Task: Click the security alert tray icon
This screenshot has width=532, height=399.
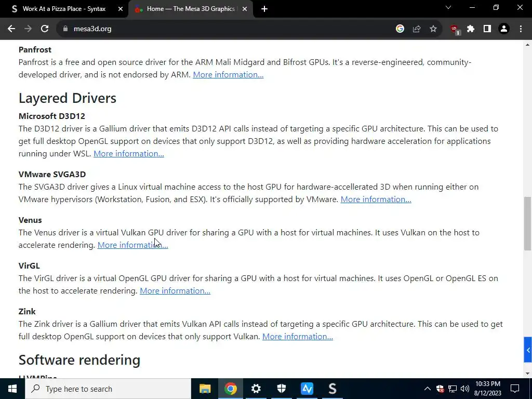Action: (x=440, y=389)
